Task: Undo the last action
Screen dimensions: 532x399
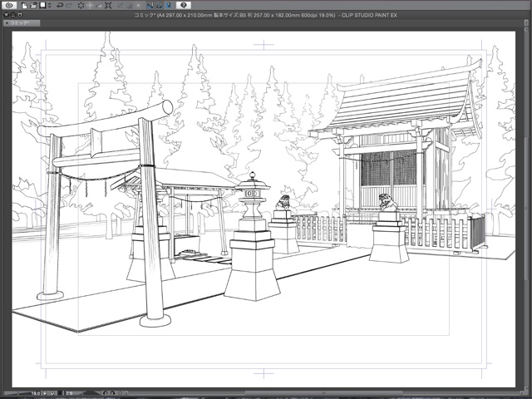Action: 60,5
